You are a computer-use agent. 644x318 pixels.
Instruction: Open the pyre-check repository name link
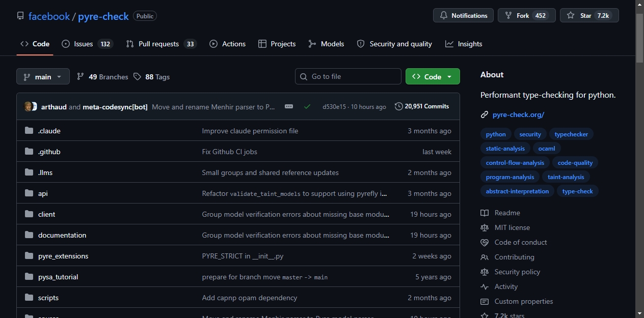tap(103, 16)
